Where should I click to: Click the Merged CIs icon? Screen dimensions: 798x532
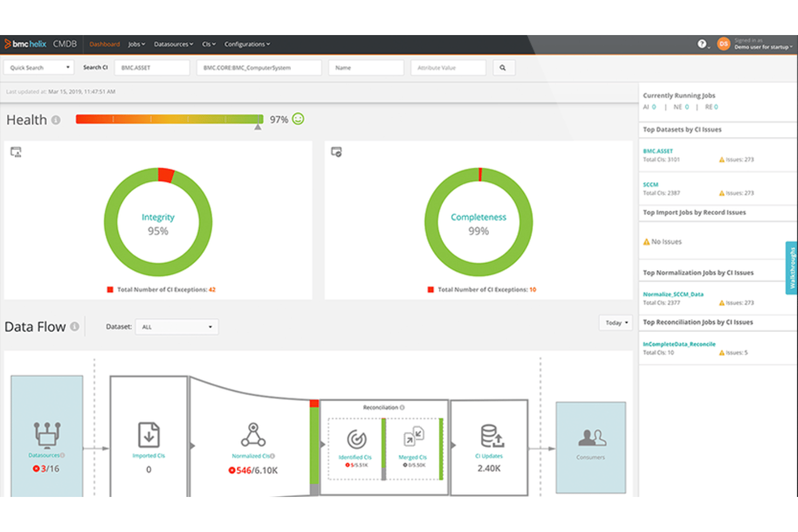coord(414,437)
